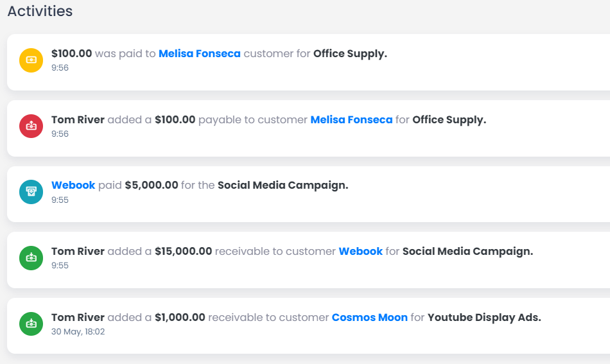Open Melisa Fonseca link in the payable activity
Image resolution: width=610 pixels, height=364 pixels.
pos(351,119)
